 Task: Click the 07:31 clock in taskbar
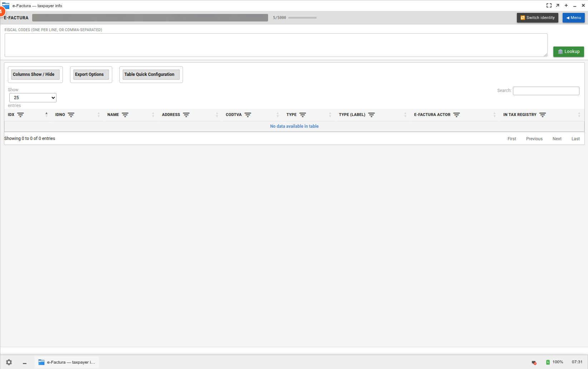point(577,362)
